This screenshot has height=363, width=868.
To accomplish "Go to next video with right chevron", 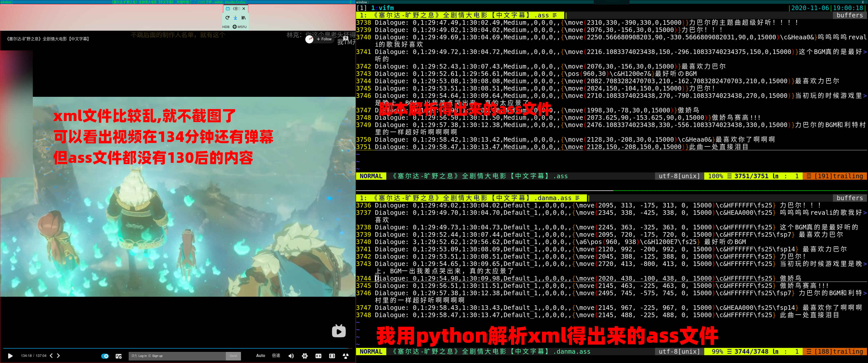I will tap(58, 356).
